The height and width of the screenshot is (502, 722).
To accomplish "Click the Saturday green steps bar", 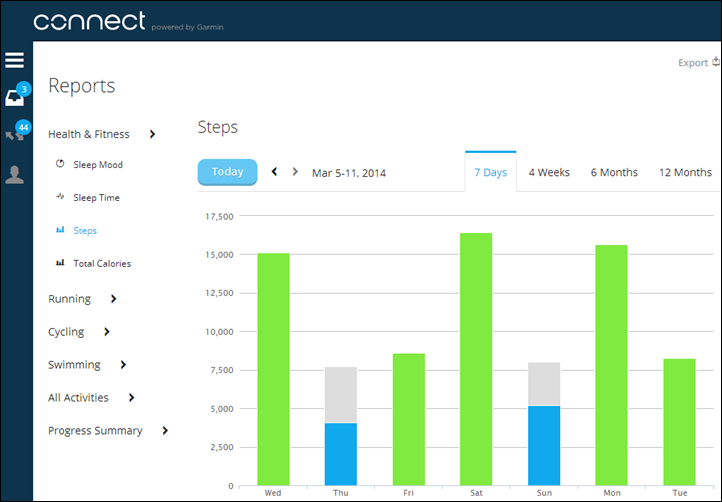I will (476, 359).
